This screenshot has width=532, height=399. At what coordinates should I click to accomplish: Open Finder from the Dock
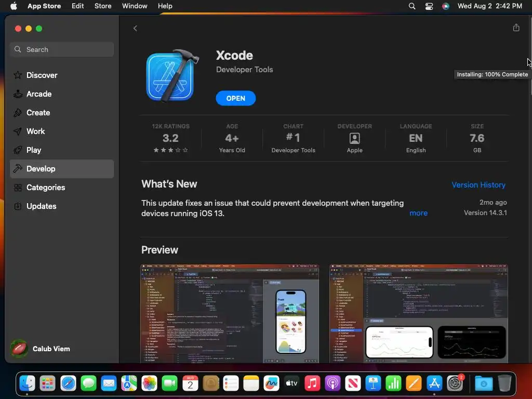coord(27,383)
